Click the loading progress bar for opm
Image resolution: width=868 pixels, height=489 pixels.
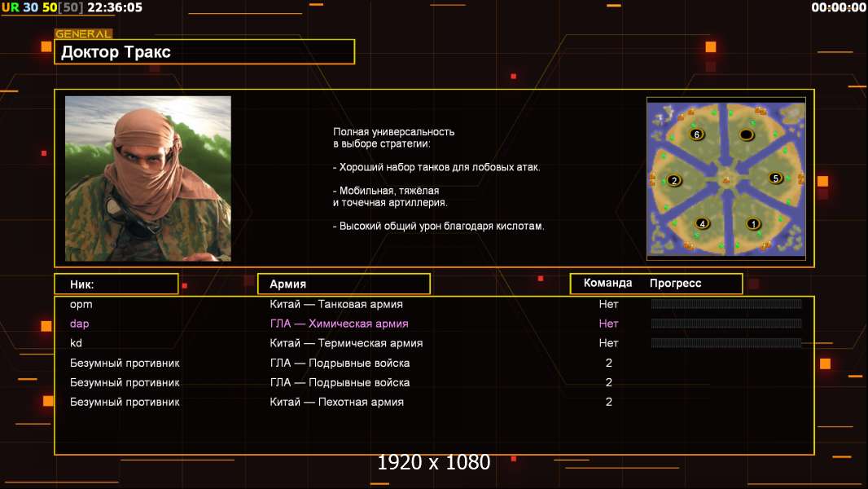coord(726,303)
